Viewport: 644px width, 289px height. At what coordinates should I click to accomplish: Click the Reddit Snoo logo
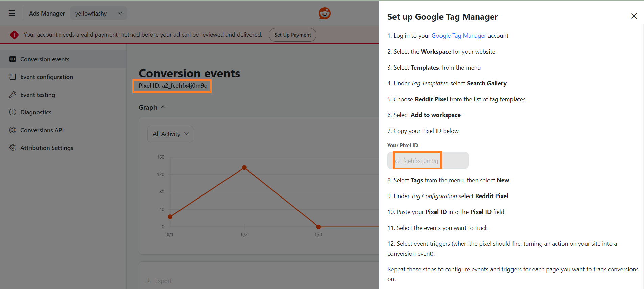(x=325, y=14)
